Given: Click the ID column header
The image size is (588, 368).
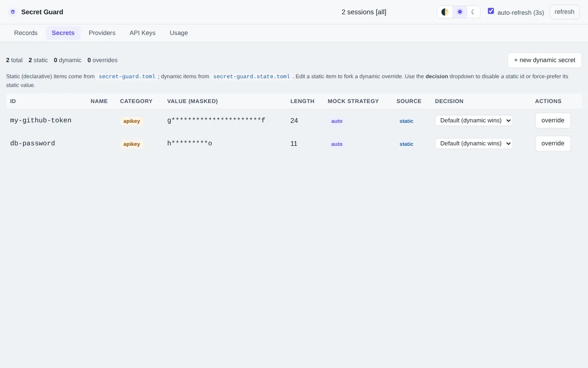Looking at the screenshot, I should click(x=13, y=101).
